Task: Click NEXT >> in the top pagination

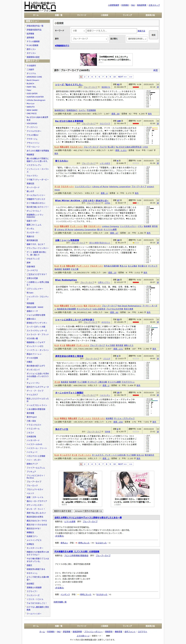Action: tap(122, 77)
